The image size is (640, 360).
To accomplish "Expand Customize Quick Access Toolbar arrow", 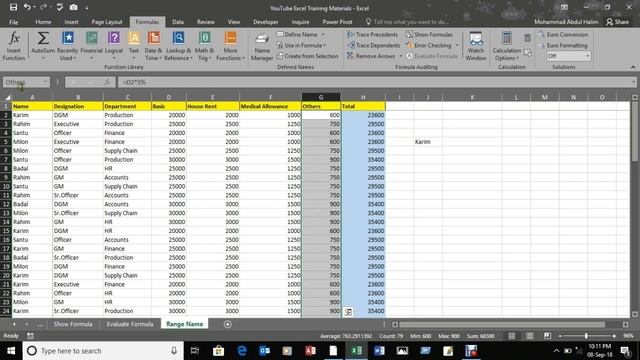I will (x=87, y=7).
